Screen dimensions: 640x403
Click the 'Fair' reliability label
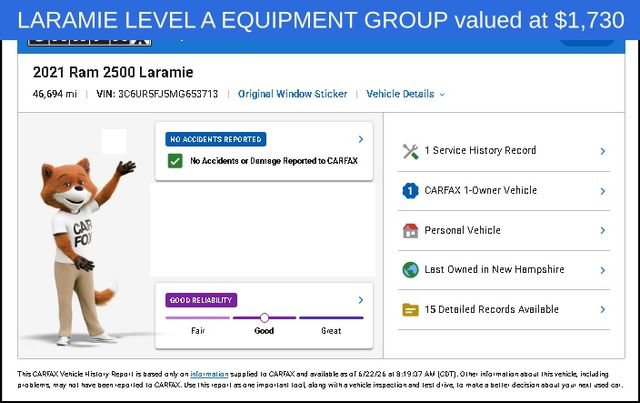tap(198, 331)
